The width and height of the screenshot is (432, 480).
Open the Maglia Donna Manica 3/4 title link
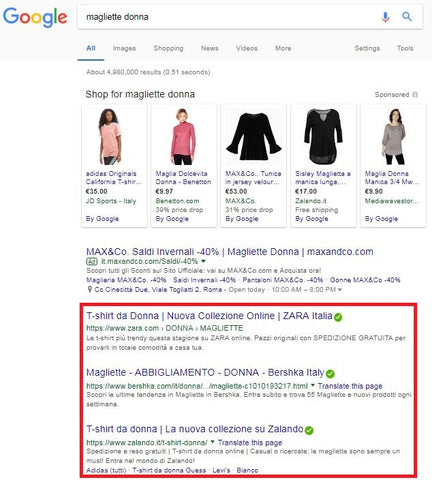coord(392,178)
